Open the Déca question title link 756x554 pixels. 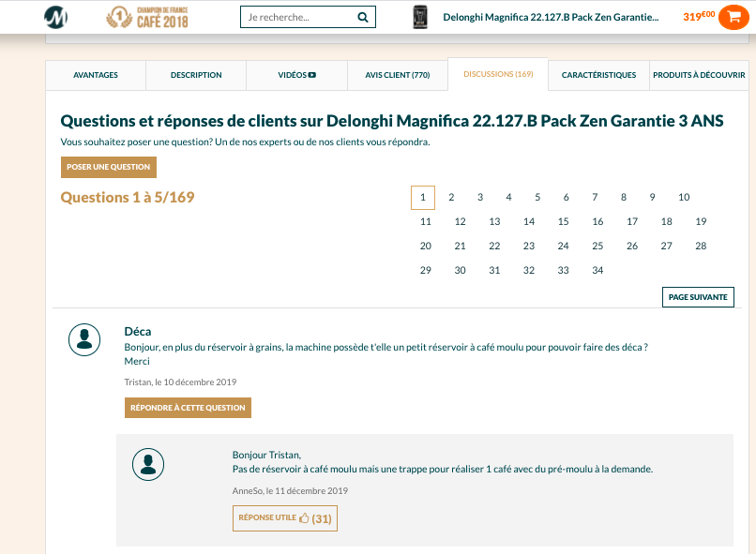139,330
